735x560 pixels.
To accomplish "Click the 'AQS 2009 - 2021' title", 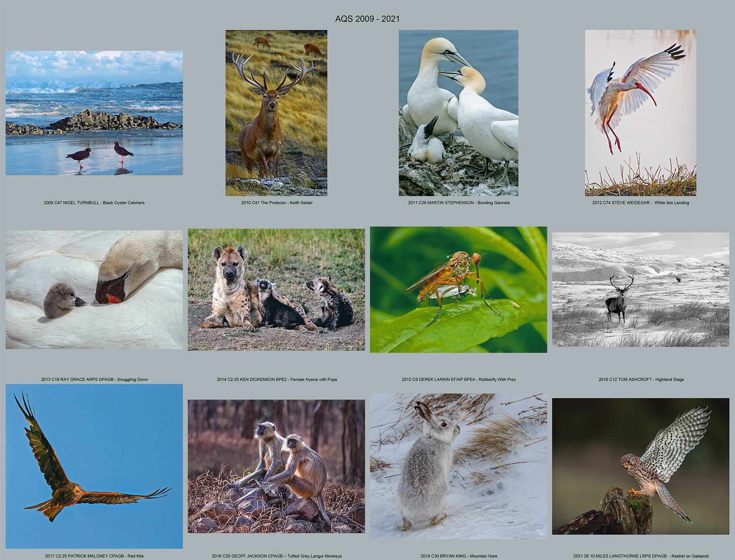I will tap(367, 19).
